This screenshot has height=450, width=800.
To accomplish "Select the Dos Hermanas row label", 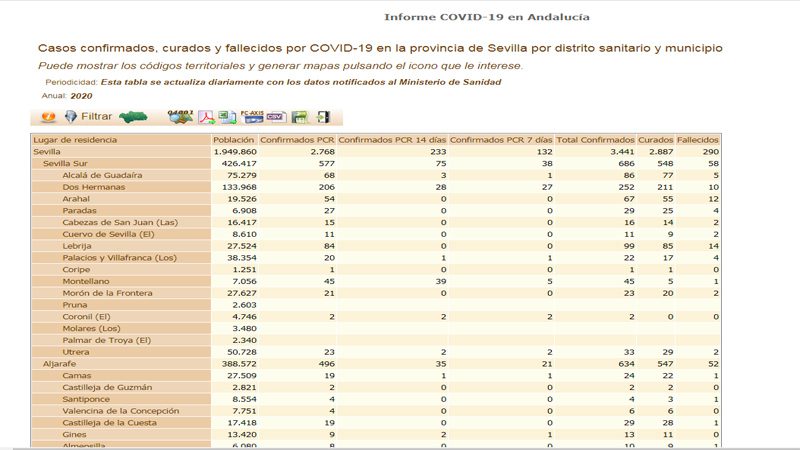I will 93,187.
